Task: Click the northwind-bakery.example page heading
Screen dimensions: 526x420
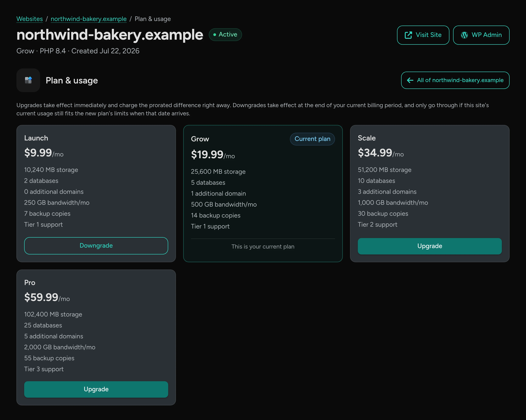Action: pos(110,35)
